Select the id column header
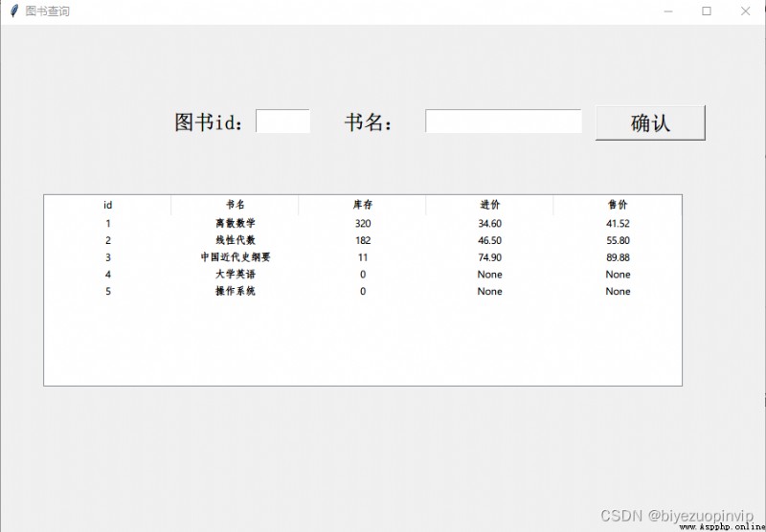 tap(107, 205)
